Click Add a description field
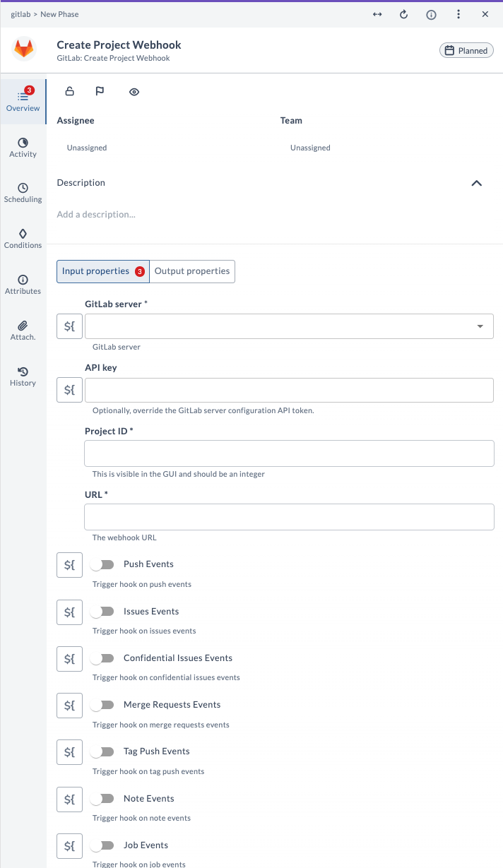Viewport: 503px width, 868px height. pyautogui.click(x=96, y=214)
